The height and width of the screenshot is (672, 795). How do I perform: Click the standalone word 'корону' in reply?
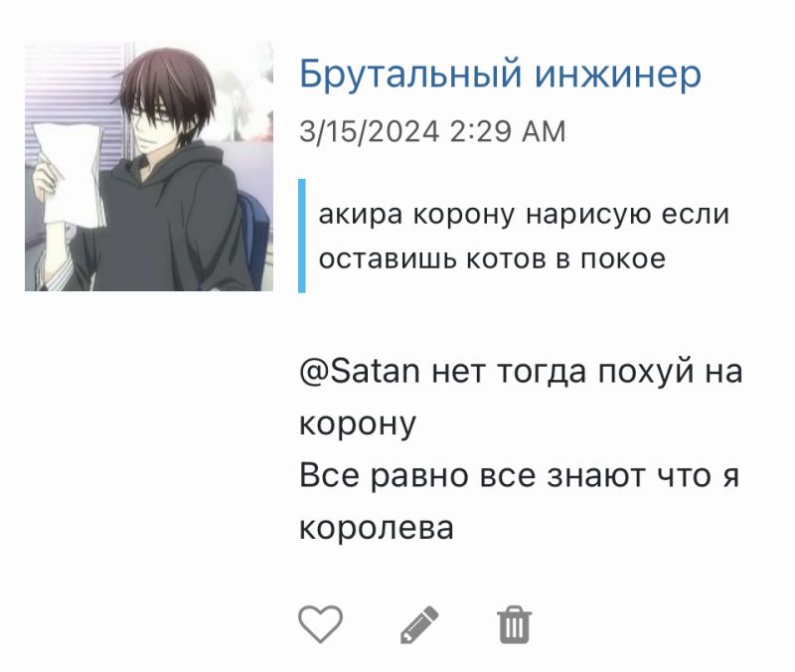(358, 425)
